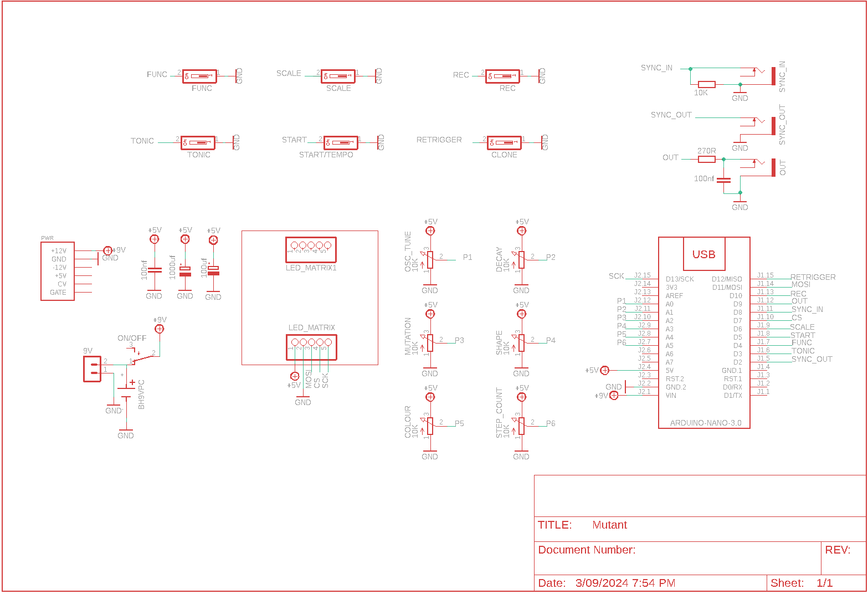Click the VIN pin name on the Arduino
The image size is (868, 594).
point(671,395)
